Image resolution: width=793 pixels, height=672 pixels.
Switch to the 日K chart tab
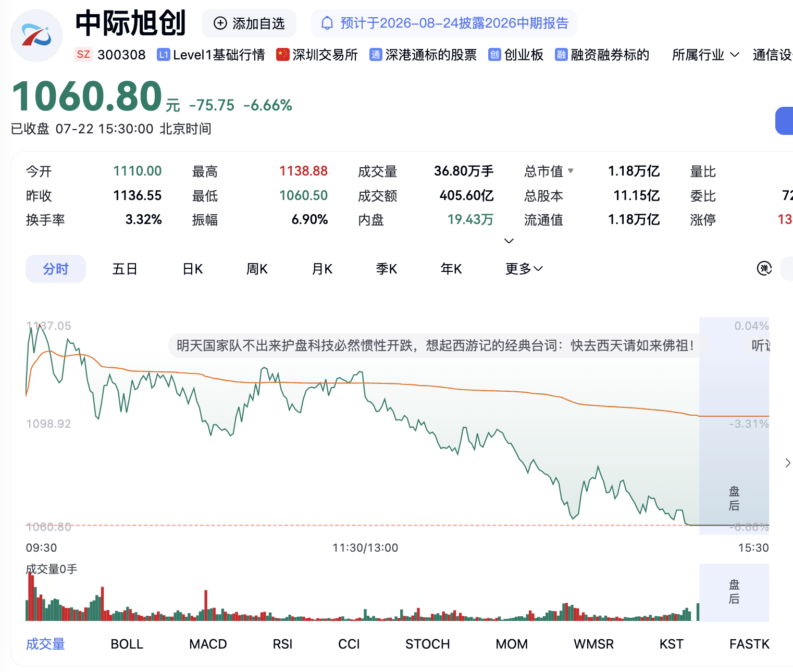click(x=193, y=269)
